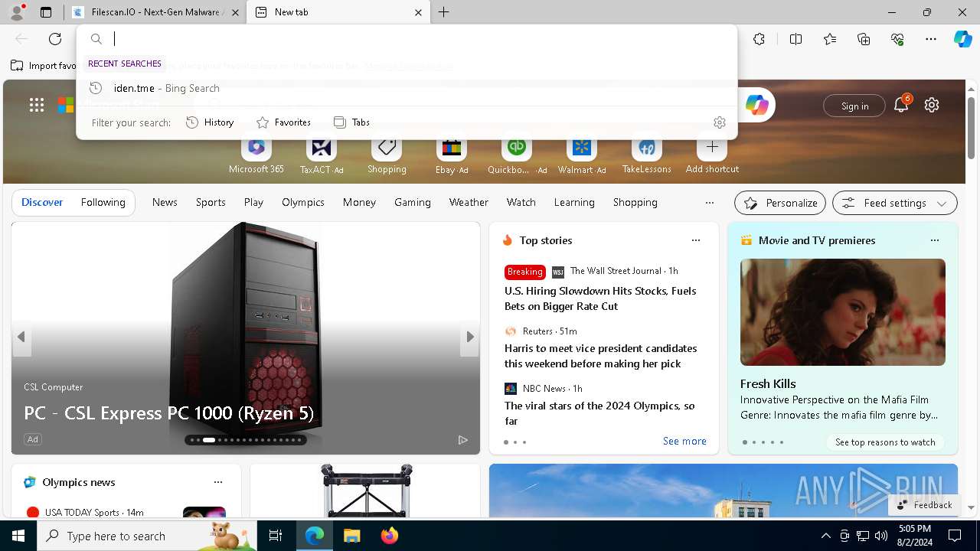The image size is (980, 551).
Task: Click the taskbar search box
Action: [147, 536]
